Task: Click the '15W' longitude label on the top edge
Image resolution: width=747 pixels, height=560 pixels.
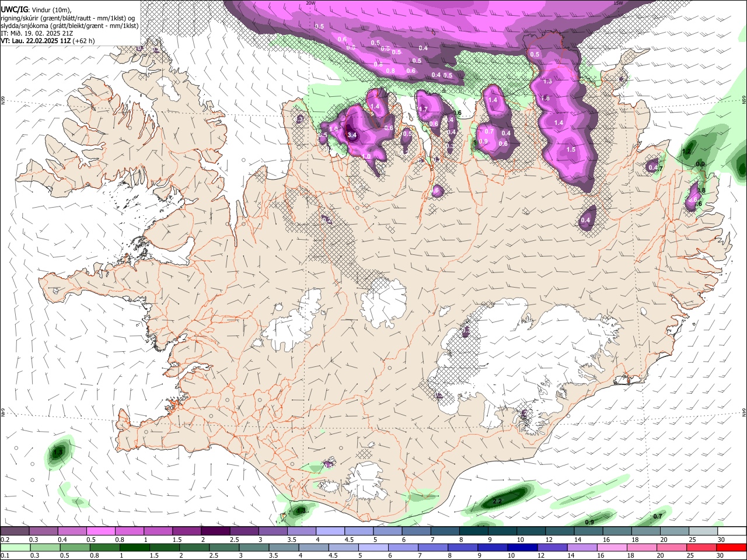Action: coord(618,3)
